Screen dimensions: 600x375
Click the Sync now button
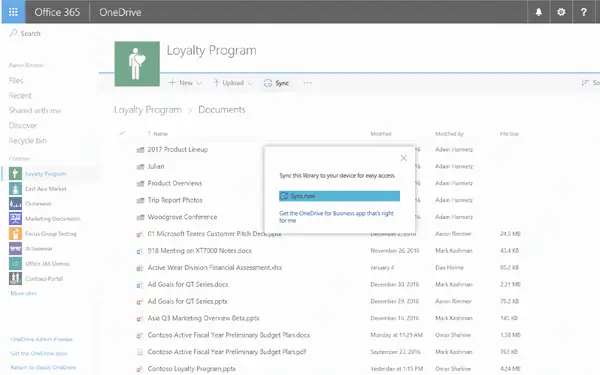pos(339,196)
